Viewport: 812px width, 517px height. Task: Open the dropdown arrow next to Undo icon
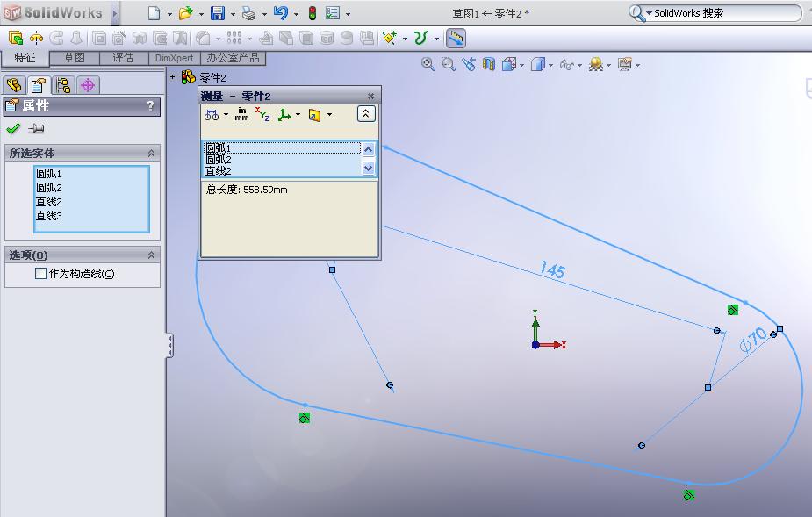click(296, 14)
